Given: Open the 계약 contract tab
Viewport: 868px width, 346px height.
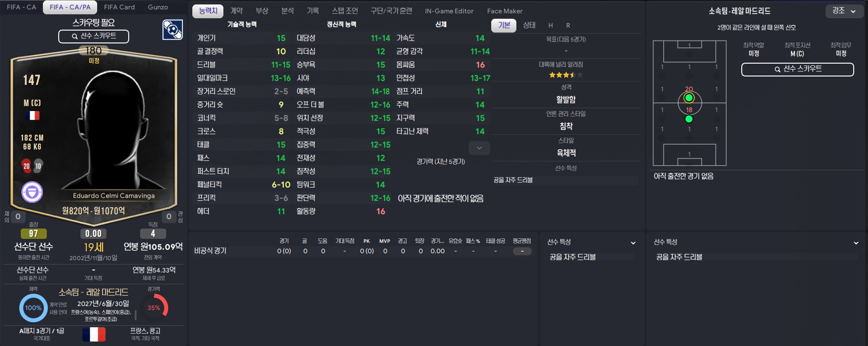Looking at the screenshot, I should click(237, 11).
